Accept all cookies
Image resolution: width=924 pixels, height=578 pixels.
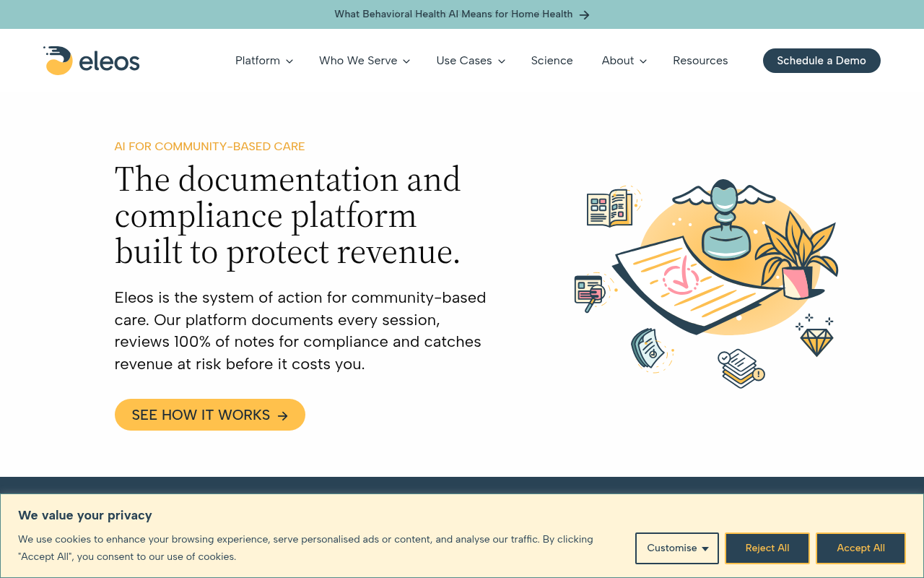point(860,548)
